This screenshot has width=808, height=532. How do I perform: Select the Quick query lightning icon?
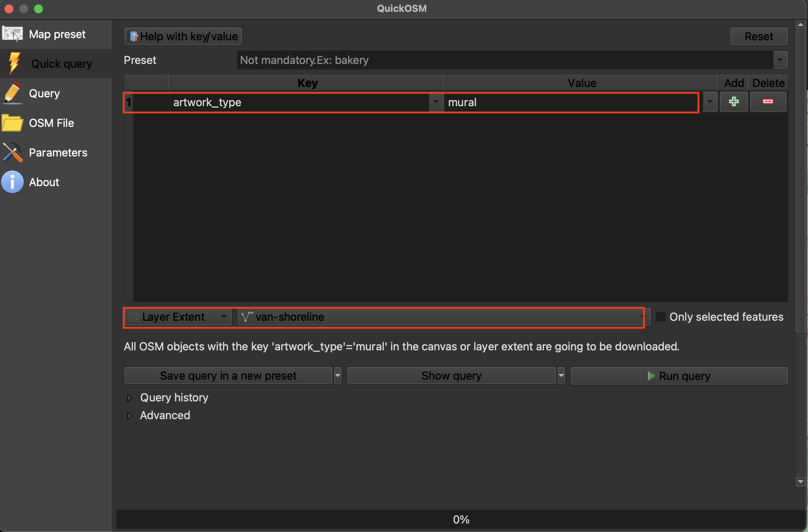click(x=14, y=63)
